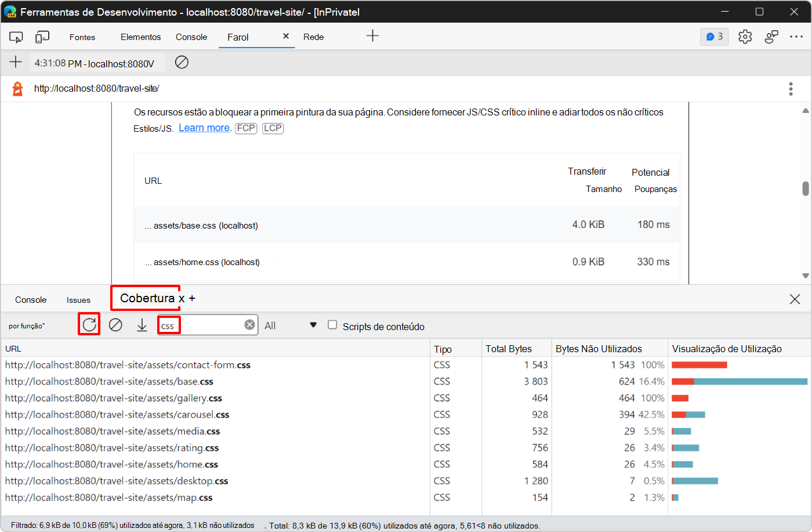Select report timestamp localhost:8080 dropdown

[x=95, y=63]
